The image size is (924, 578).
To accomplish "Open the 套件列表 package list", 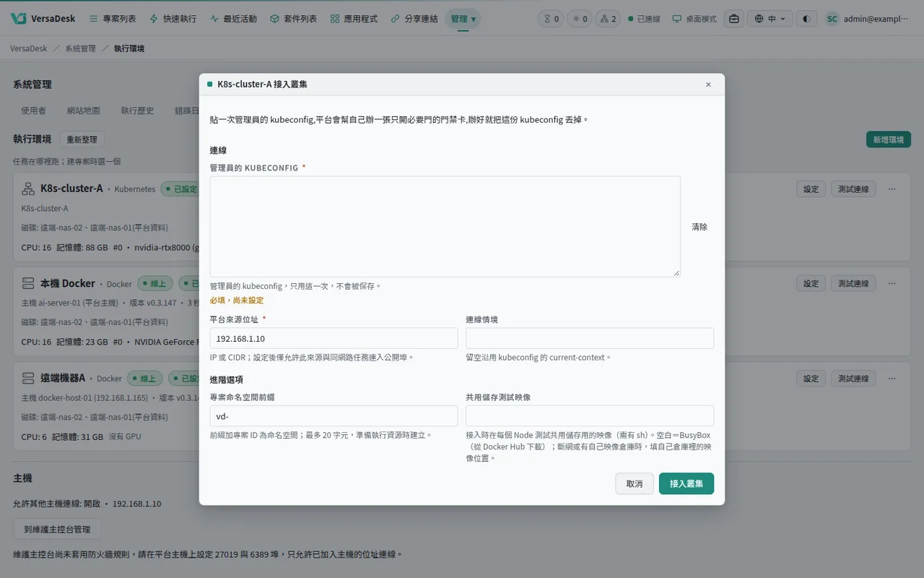I will click(293, 19).
